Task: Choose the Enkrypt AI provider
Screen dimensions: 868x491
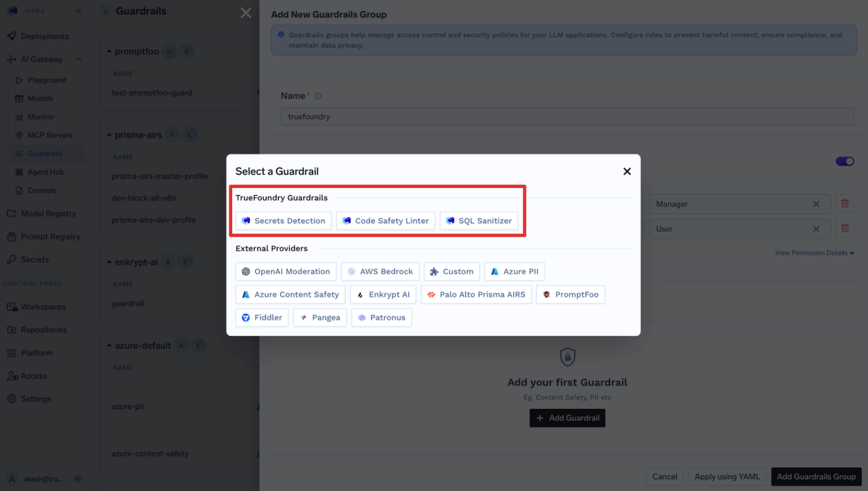Action: 383,294
